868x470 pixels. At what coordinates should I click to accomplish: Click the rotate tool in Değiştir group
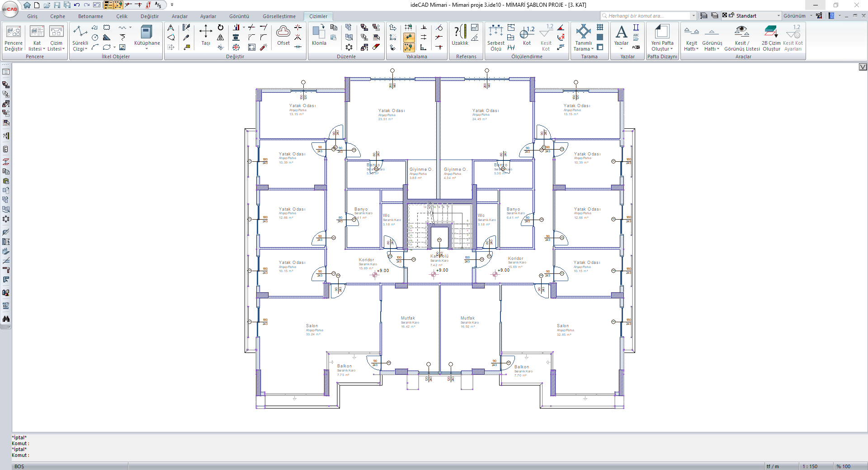(x=221, y=28)
